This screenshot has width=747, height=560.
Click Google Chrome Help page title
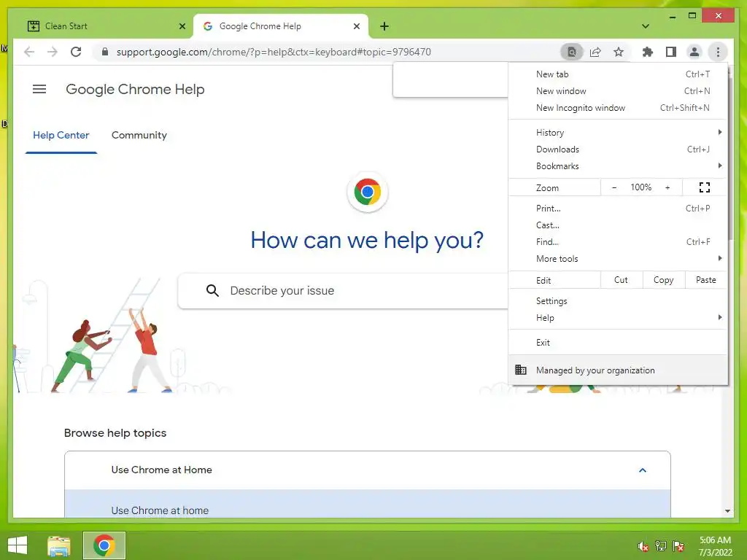(135, 89)
